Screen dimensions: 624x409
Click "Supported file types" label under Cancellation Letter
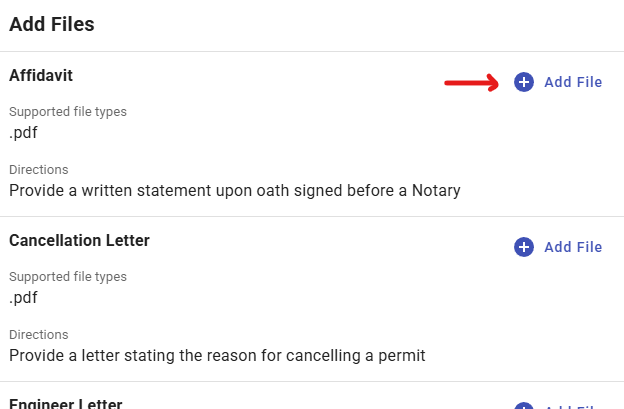[68, 277]
